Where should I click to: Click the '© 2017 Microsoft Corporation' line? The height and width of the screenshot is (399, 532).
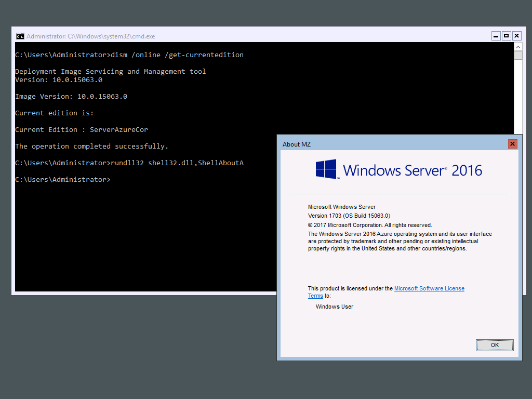coord(370,225)
